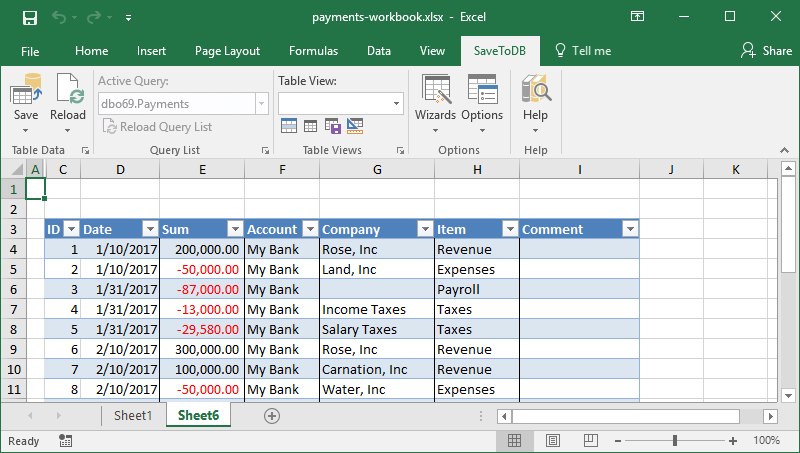Click zoom out minus button
This screenshot has height=453, width=800.
pyautogui.click(x=618, y=441)
